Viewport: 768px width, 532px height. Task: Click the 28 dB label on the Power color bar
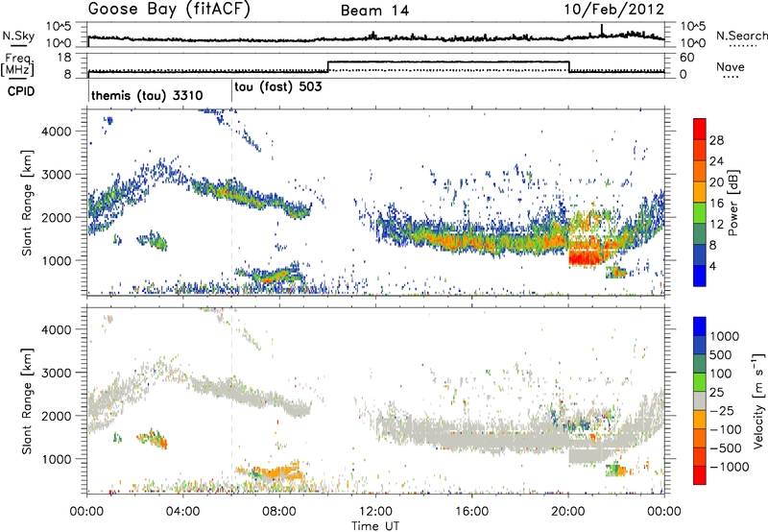click(x=716, y=140)
